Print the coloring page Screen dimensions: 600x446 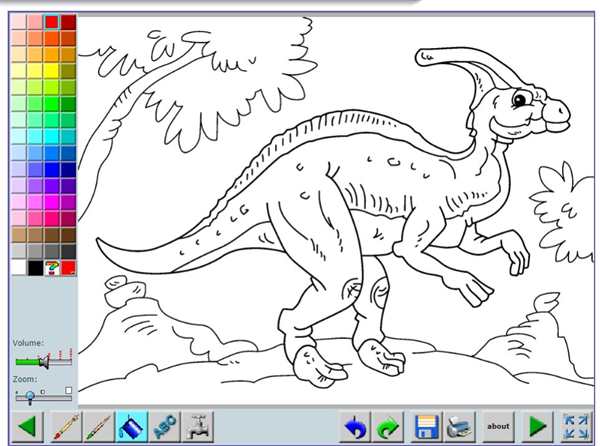[460, 426]
